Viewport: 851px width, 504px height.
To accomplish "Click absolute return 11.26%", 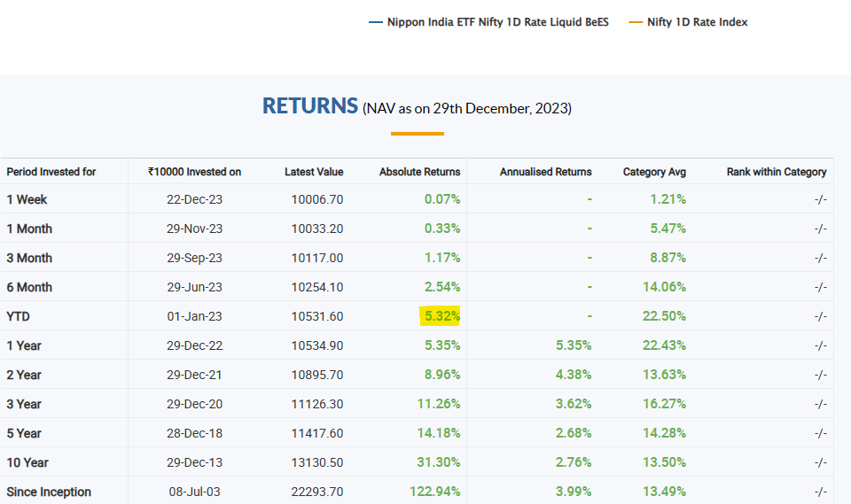I will 438,405.
